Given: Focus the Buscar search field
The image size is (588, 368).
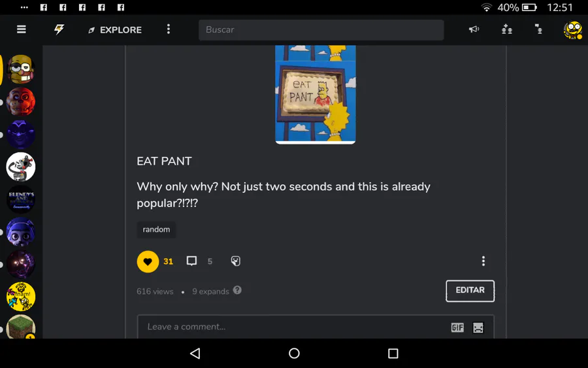Looking at the screenshot, I should pyautogui.click(x=321, y=29).
